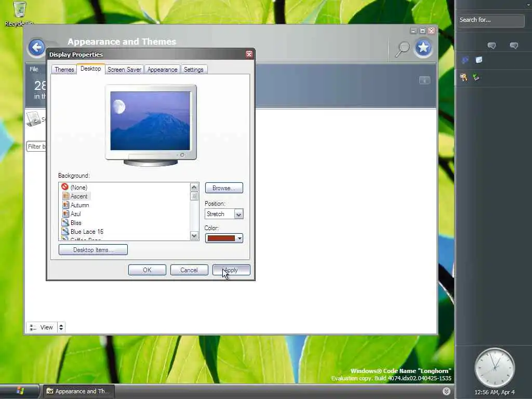This screenshot has width=532, height=399.
Task: Switch to the Themes tab
Action: [x=64, y=69]
